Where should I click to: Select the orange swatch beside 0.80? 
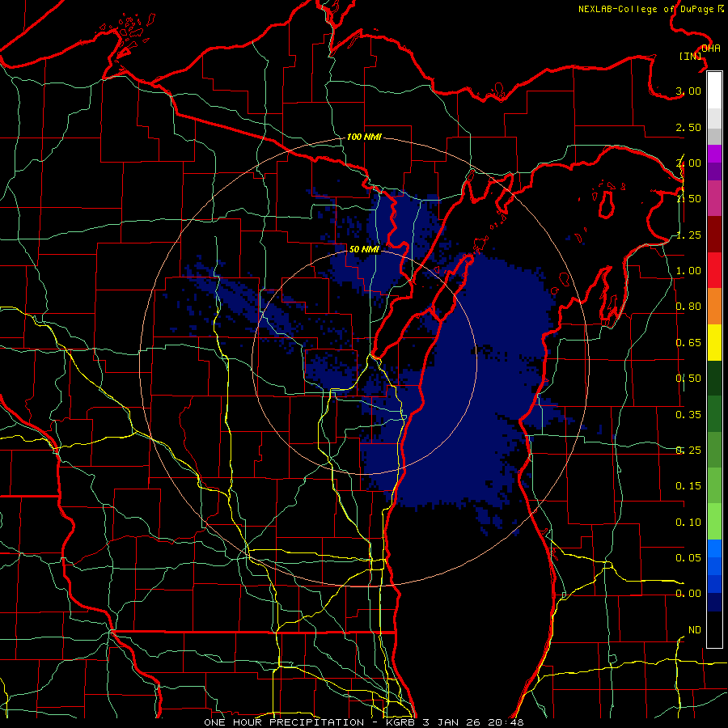pyautogui.click(x=714, y=307)
